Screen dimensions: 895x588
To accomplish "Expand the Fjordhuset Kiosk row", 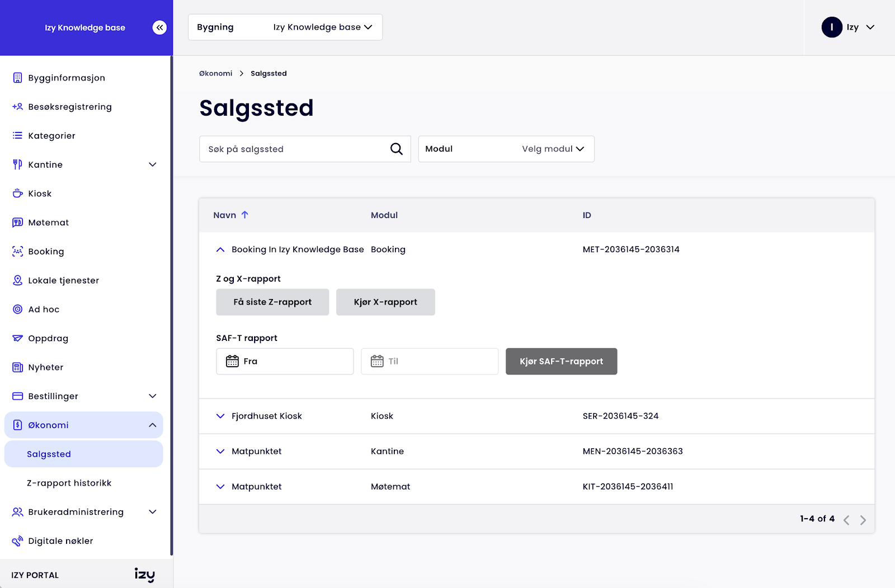I will coord(220,416).
